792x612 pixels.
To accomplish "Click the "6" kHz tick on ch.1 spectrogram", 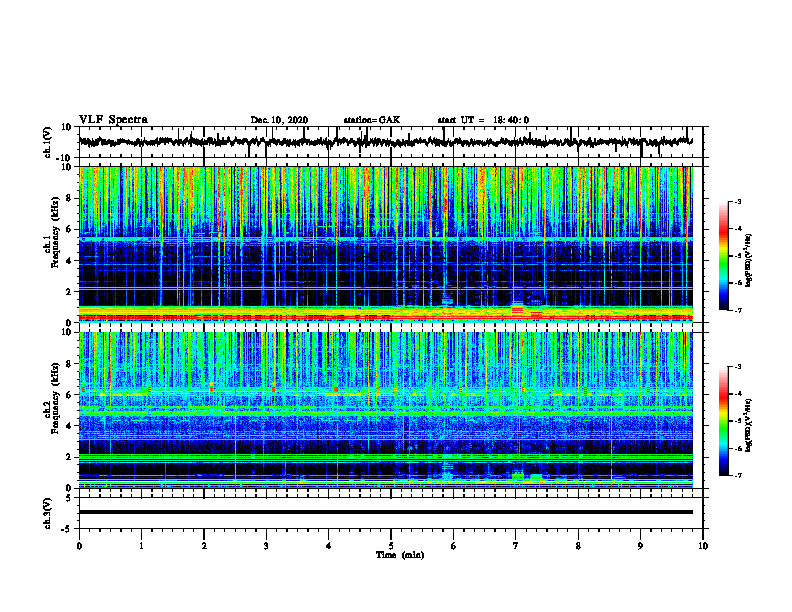I will (69, 230).
